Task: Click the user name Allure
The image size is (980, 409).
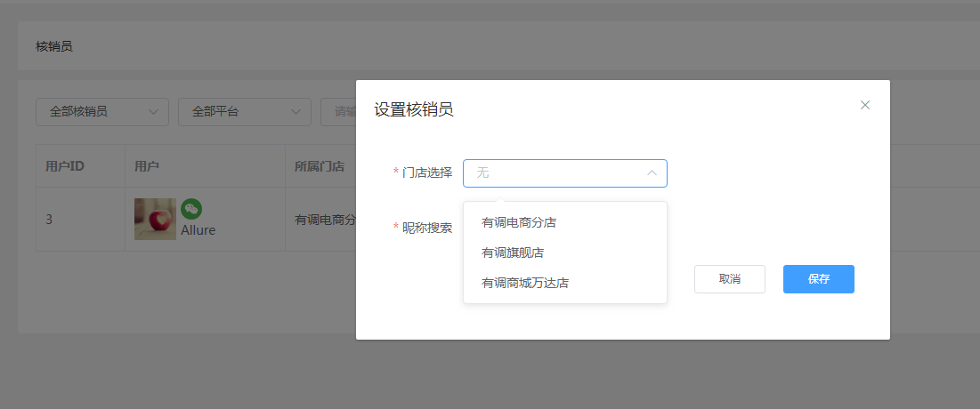Action: click(x=198, y=230)
